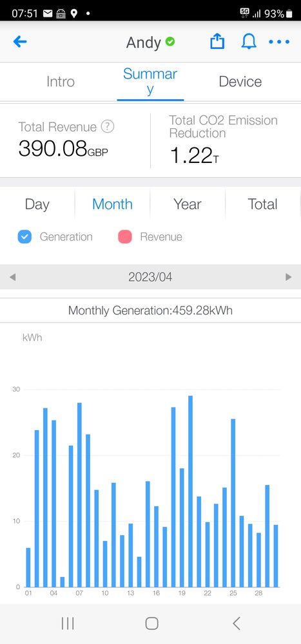Toggle the Revenue series checkbox

tap(125, 237)
